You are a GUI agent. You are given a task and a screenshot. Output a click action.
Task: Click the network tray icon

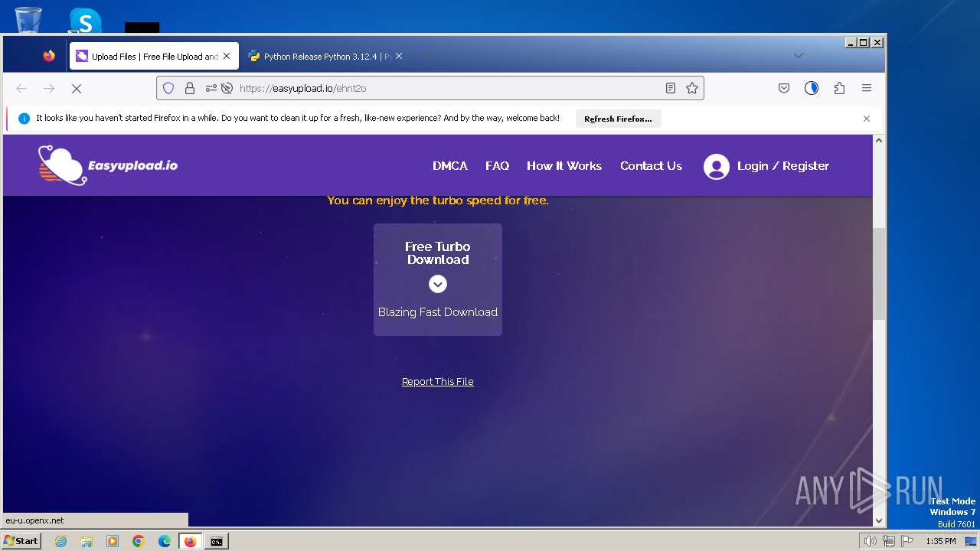coord(889,541)
